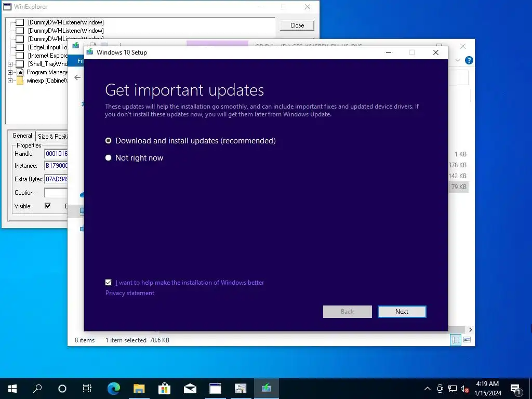The width and height of the screenshot is (532, 399).
Task: Expand the File Explorer ribbon chevron
Action: [457, 60]
